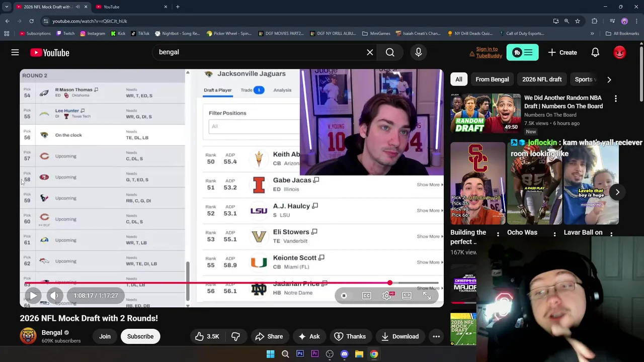Open All Bookmarks folder

pyautogui.click(x=622, y=34)
